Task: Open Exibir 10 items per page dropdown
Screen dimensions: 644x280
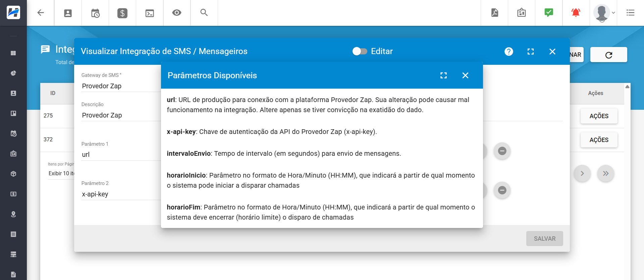Action: tap(61, 174)
